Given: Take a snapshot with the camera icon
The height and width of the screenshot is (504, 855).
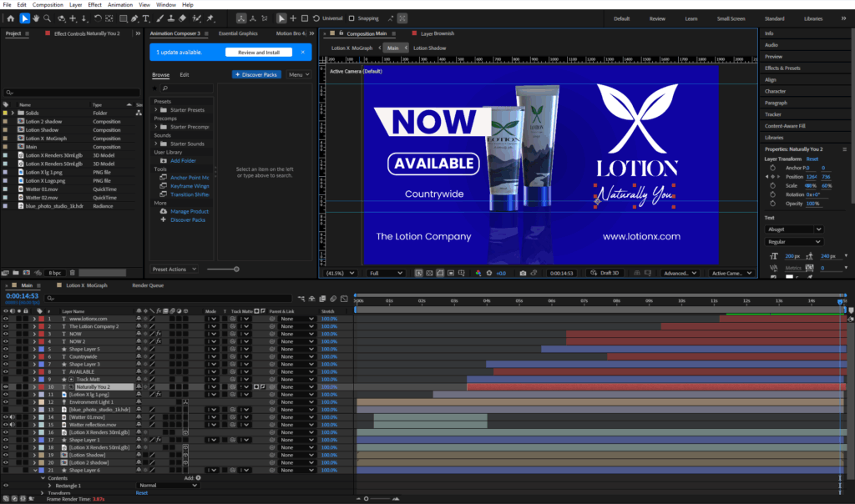Looking at the screenshot, I should (x=523, y=273).
